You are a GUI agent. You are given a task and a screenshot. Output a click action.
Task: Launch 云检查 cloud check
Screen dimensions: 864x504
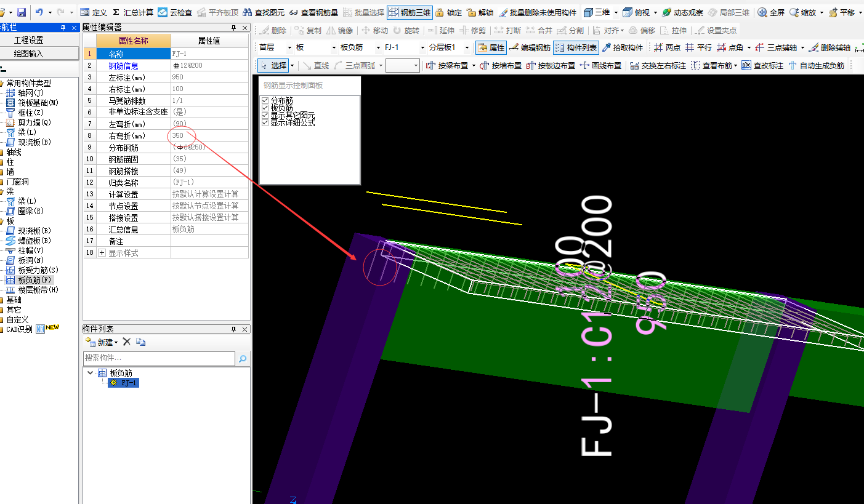point(175,12)
